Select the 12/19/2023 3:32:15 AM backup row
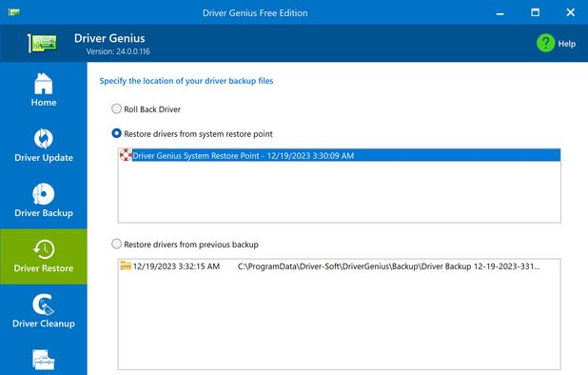Screen dimensions: 588x375 [340, 266]
